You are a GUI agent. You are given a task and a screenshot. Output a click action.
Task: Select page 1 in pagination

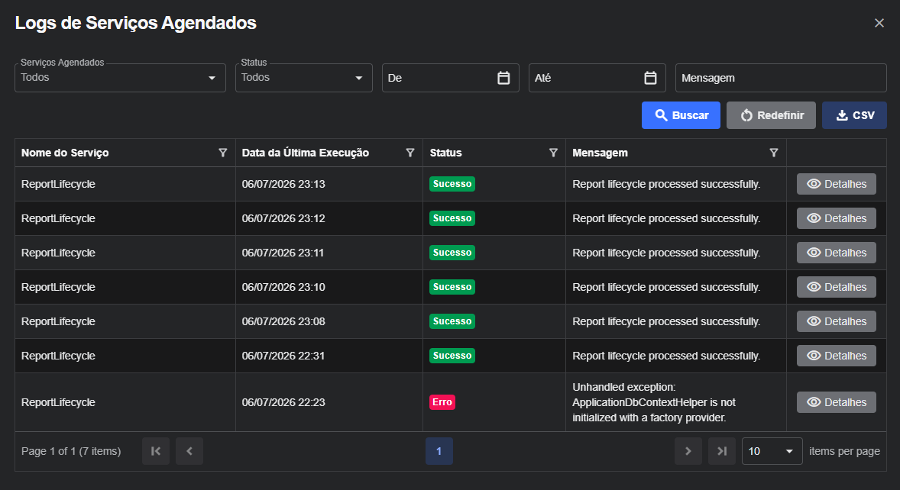tap(439, 451)
